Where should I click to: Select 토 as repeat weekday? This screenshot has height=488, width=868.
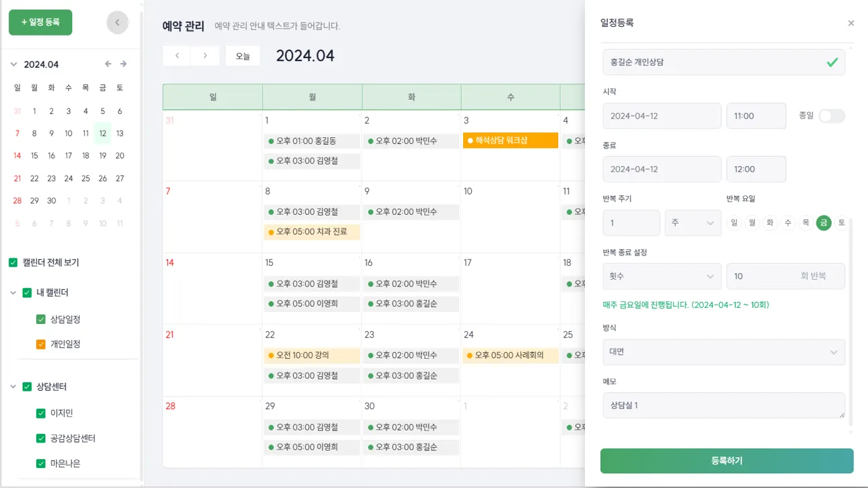click(841, 223)
